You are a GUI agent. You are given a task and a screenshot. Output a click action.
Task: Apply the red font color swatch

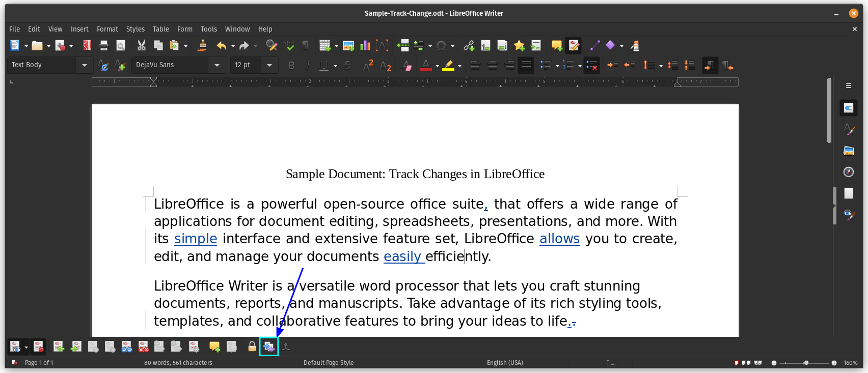coord(426,65)
